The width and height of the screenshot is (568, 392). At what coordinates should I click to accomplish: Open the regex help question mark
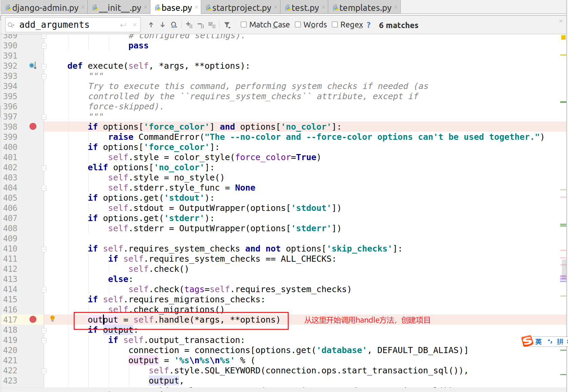(369, 25)
